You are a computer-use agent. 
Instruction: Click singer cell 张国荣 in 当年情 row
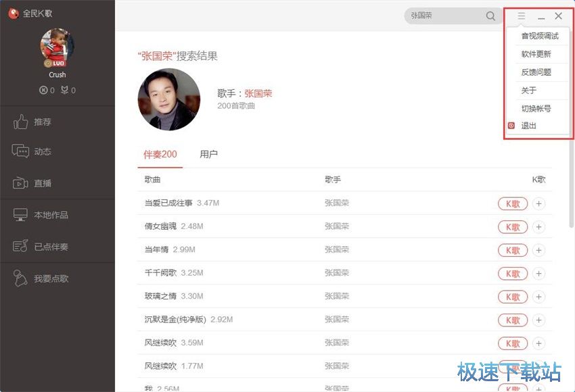[x=337, y=249]
